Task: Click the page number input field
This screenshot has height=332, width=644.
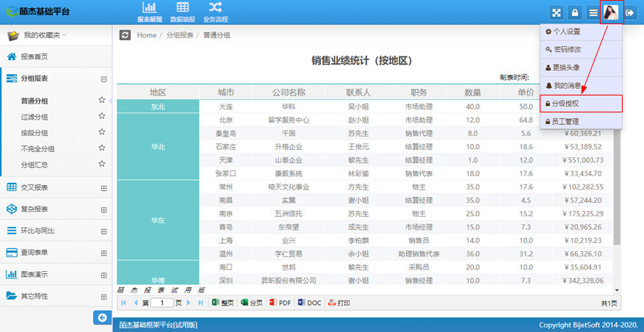Action: coord(162,303)
